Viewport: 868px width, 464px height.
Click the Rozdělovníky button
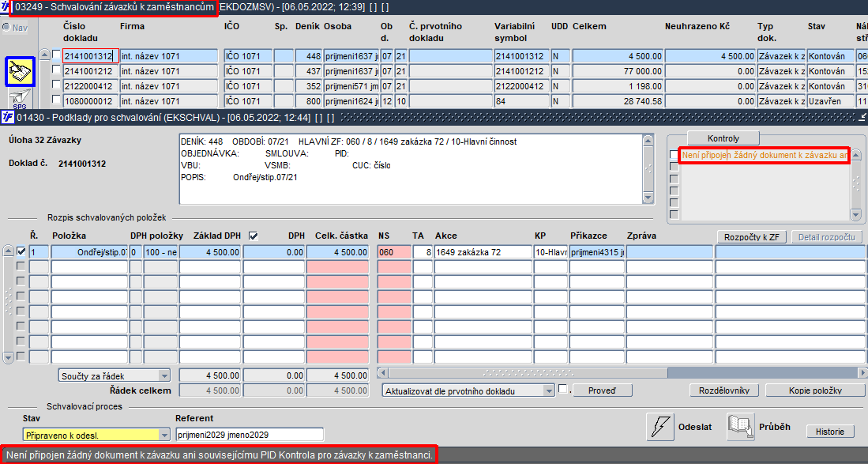(x=724, y=390)
